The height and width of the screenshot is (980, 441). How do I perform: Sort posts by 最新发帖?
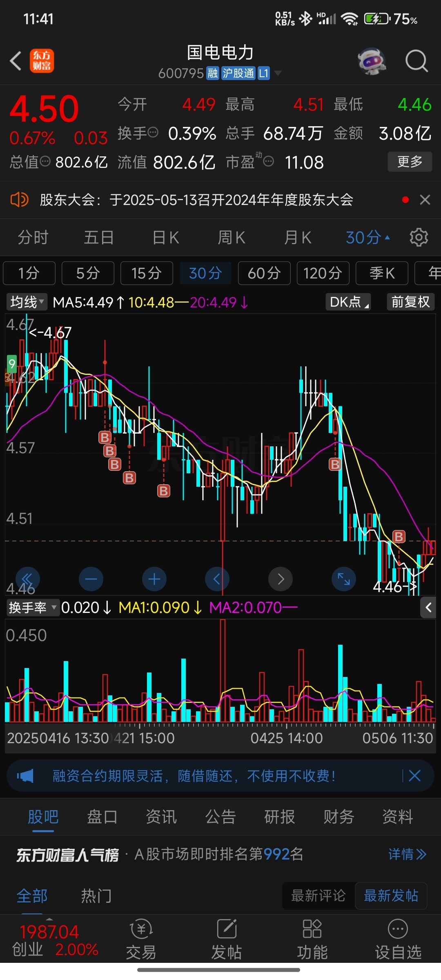391,896
